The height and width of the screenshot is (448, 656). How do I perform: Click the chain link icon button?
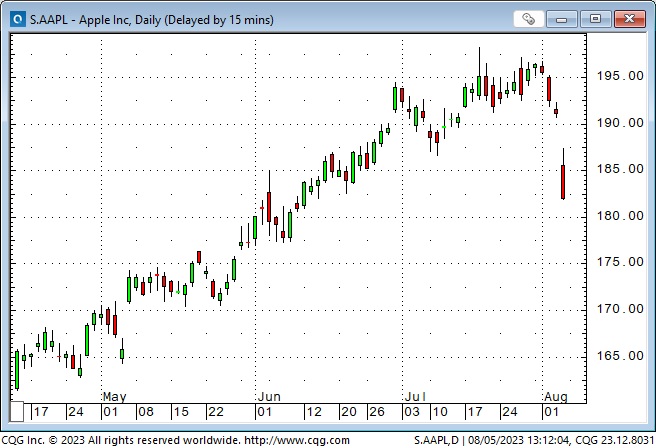coord(528,19)
